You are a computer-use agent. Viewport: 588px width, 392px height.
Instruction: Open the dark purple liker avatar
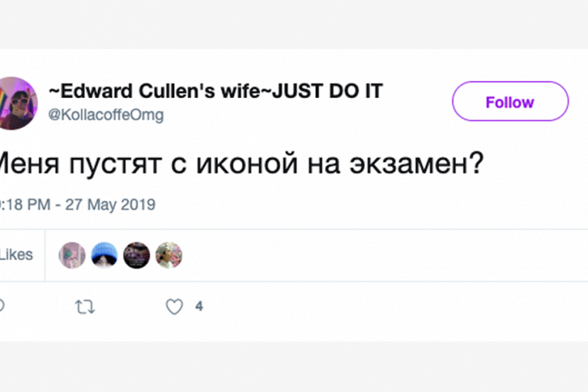137,255
